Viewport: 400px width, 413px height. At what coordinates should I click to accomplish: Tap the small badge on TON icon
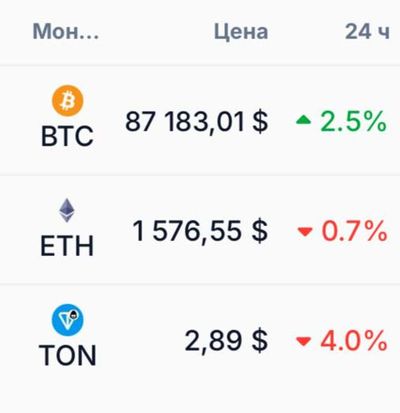[75, 313]
